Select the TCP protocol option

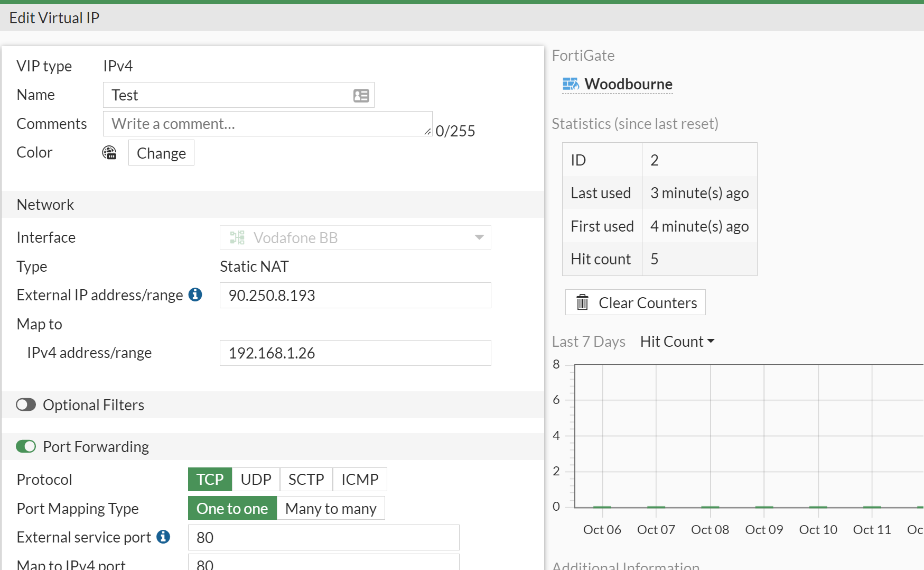point(210,480)
